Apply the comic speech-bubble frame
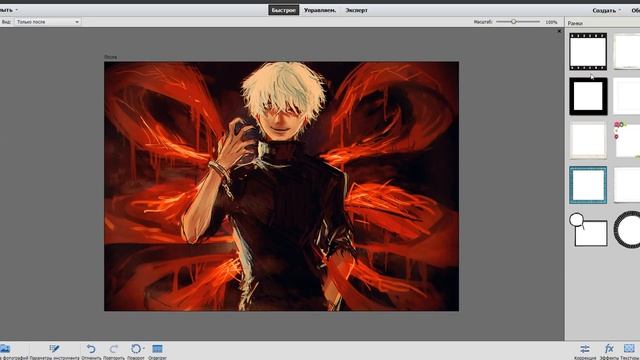This screenshot has width=640, height=360. [x=588, y=230]
